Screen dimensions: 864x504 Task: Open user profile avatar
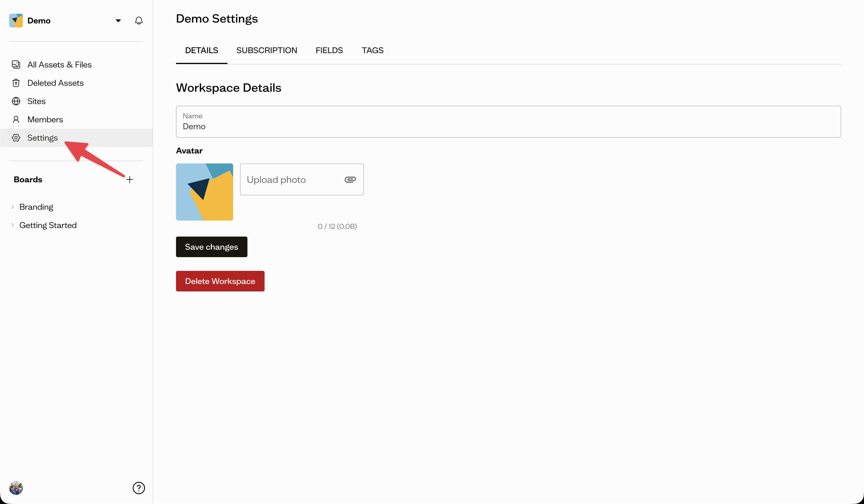pos(16,487)
